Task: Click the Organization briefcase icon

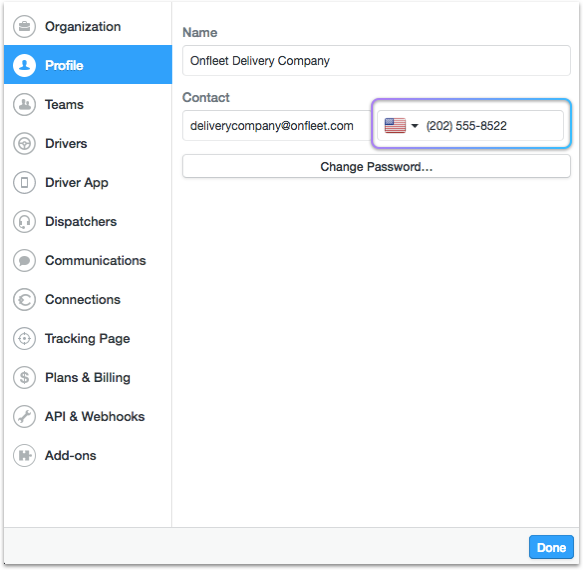Action: tap(25, 26)
